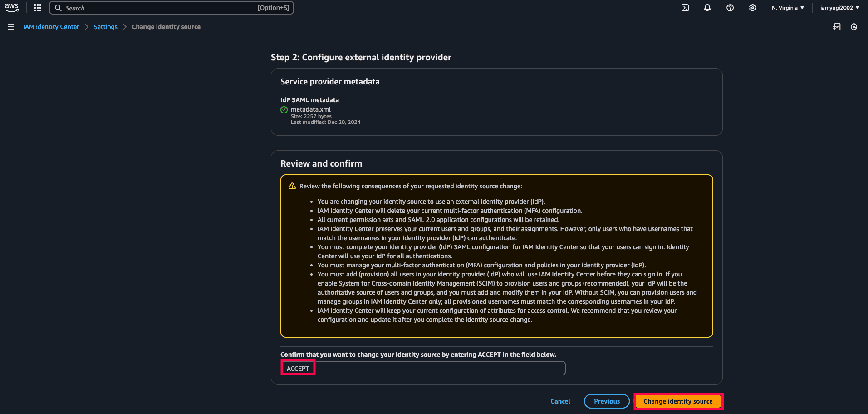Open the notifications bell icon
This screenshot has height=414, width=868.
[707, 8]
